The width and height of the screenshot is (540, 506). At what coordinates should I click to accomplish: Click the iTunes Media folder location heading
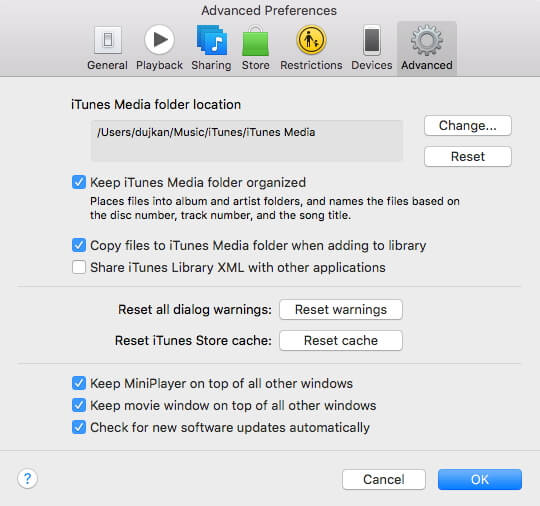click(156, 105)
